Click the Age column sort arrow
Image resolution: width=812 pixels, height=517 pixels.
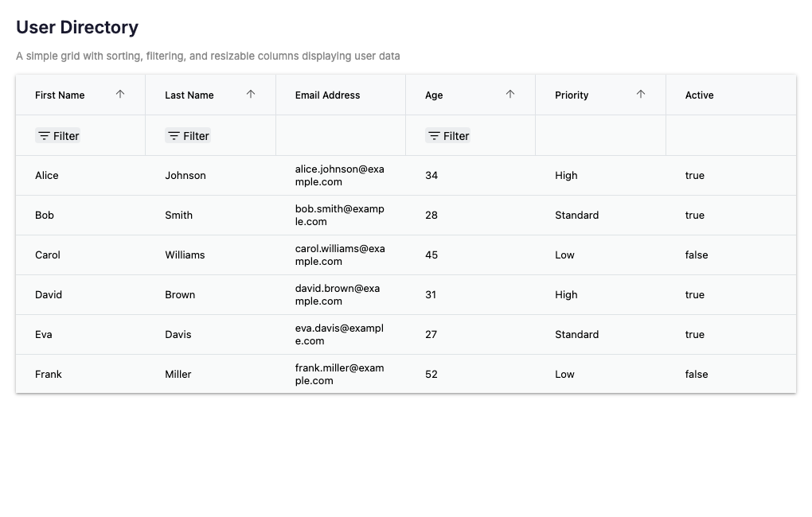pyautogui.click(x=510, y=94)
